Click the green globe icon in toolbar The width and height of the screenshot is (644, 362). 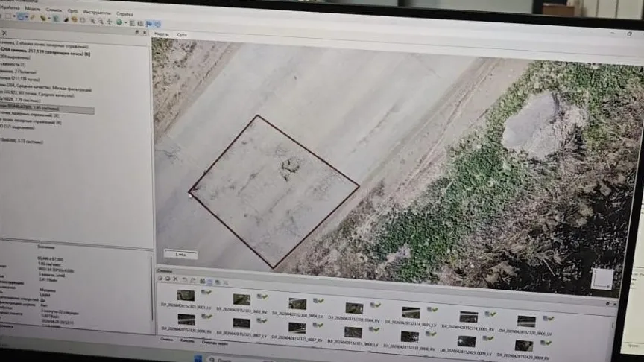(119, 22)
